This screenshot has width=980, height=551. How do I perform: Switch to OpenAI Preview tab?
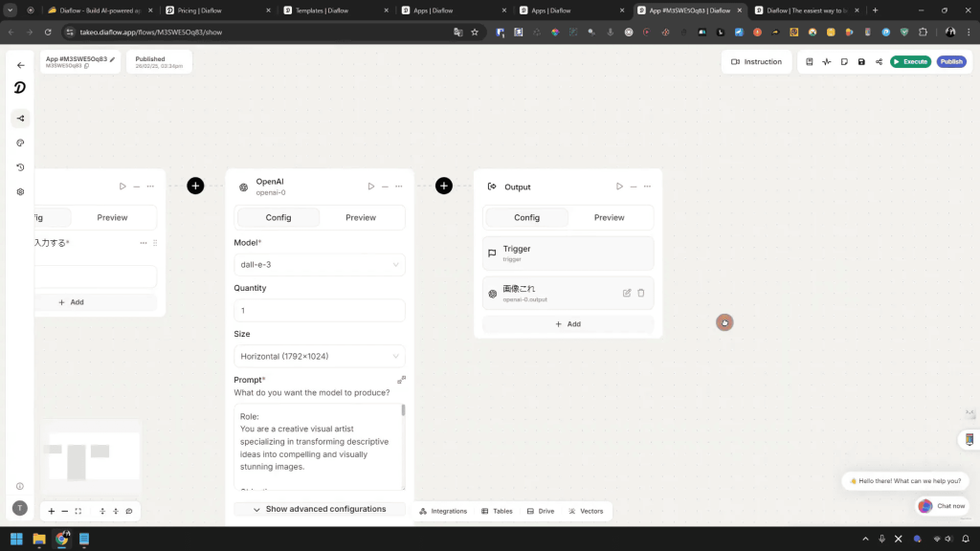tap(361, 217)
